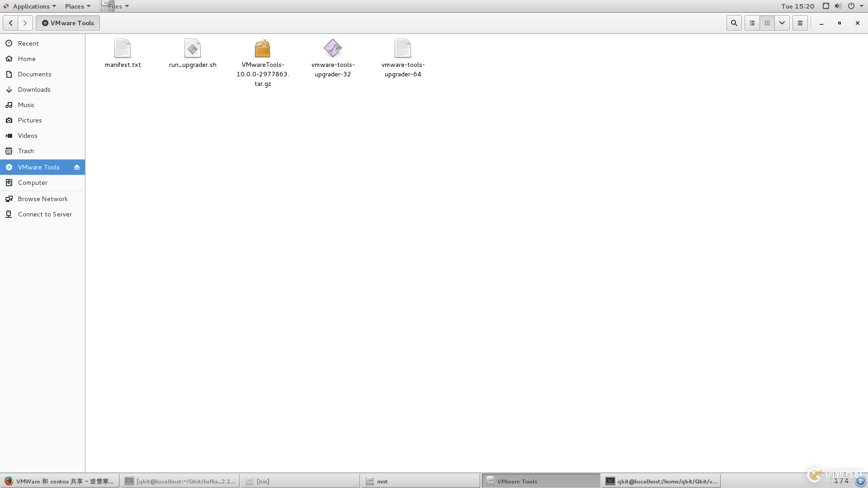Screen dimensions: 868x488
Task: Expand the view options dropdown
Action: coord(782,23)
